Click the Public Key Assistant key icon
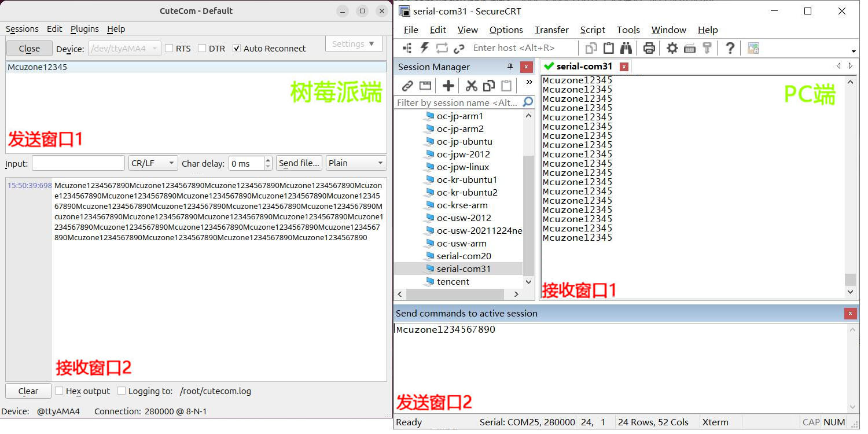This screenshot has height=434, width=868. [707, 48]
